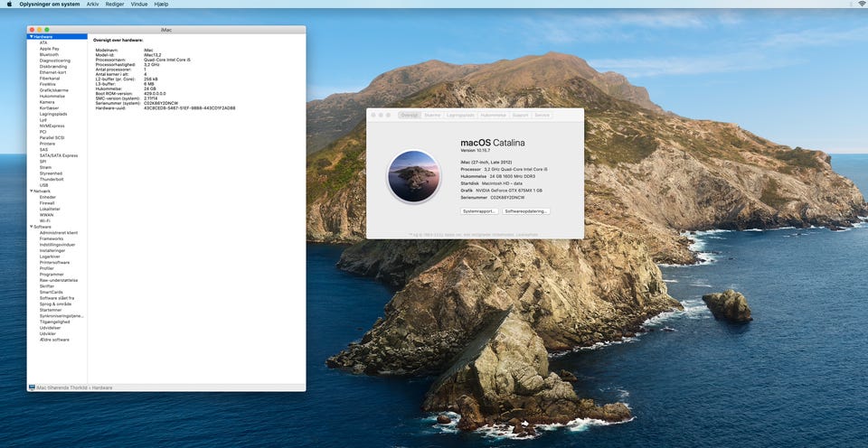Select Administreret klient under Software
The width and height of the screenshot is (868, 448).
(58, 233)
